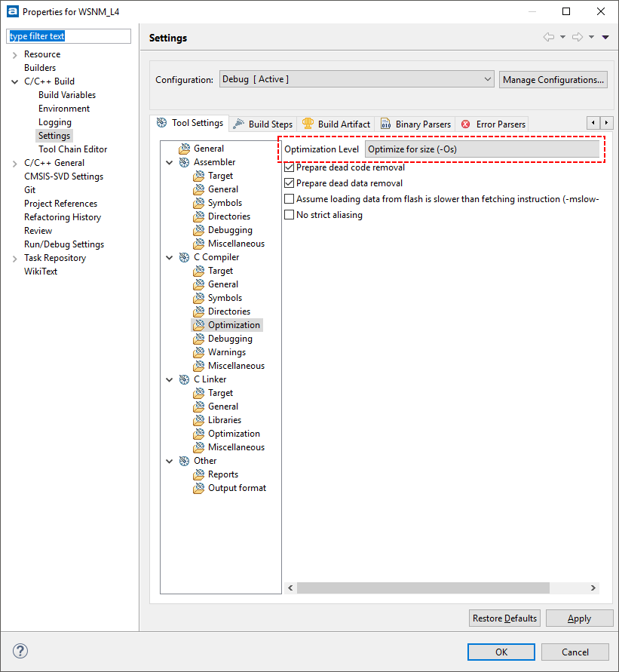Click the back navigation arrow icon

548,37
